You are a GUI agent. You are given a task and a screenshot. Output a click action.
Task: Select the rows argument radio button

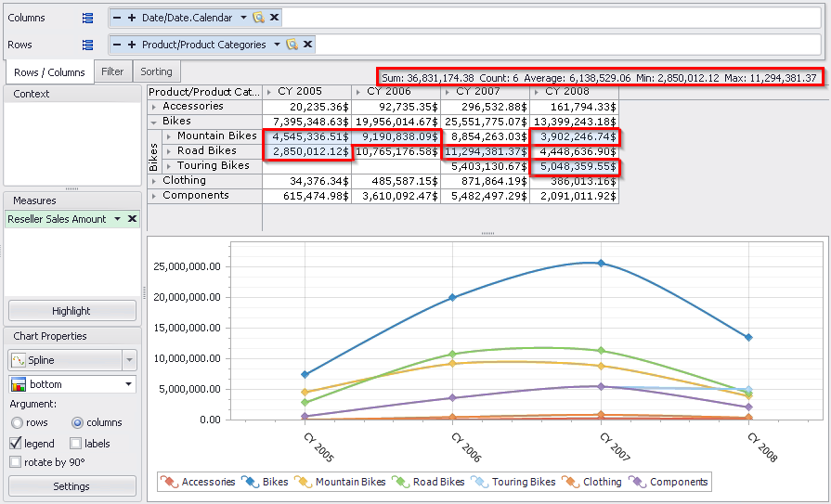click(x=17, y=423)
